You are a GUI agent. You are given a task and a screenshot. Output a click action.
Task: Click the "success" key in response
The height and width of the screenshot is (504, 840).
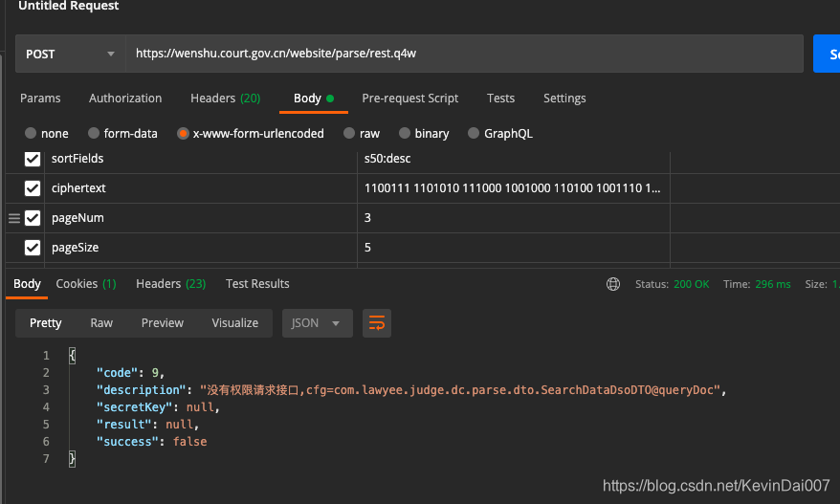(x=127, y=441)
